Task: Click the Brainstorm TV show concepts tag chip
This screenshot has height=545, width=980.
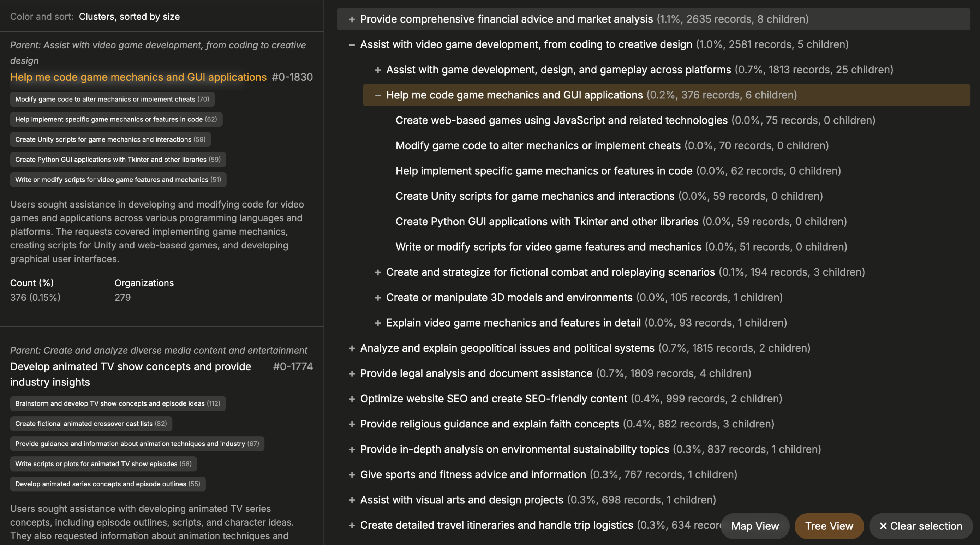Action: (118, 403)
